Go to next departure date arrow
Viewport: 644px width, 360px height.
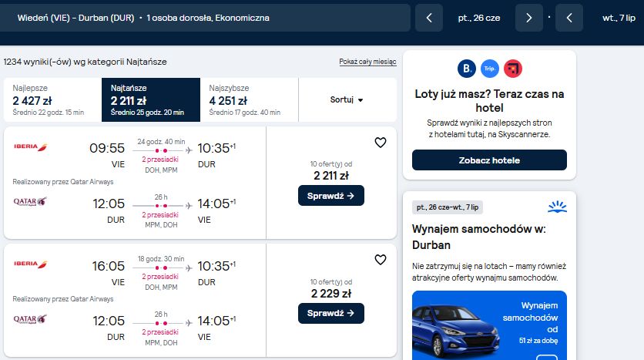pos(529,18)
